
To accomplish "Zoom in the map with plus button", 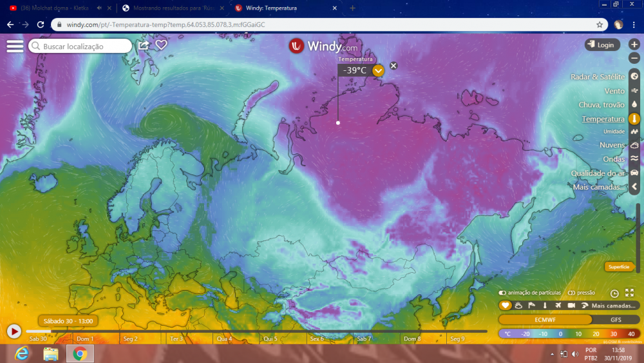I will [x=634, y=44].
